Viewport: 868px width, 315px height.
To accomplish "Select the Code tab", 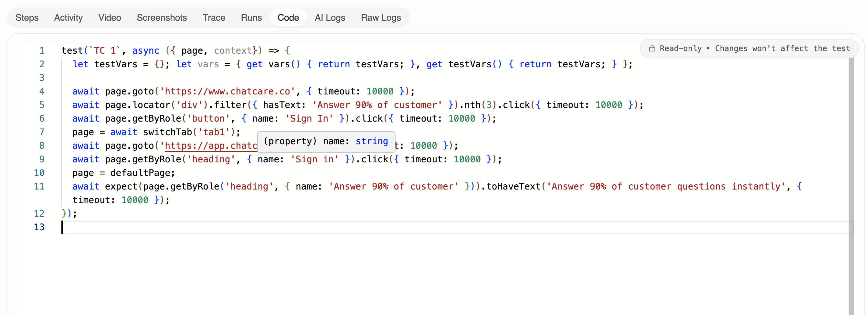I will click(288, 17).
